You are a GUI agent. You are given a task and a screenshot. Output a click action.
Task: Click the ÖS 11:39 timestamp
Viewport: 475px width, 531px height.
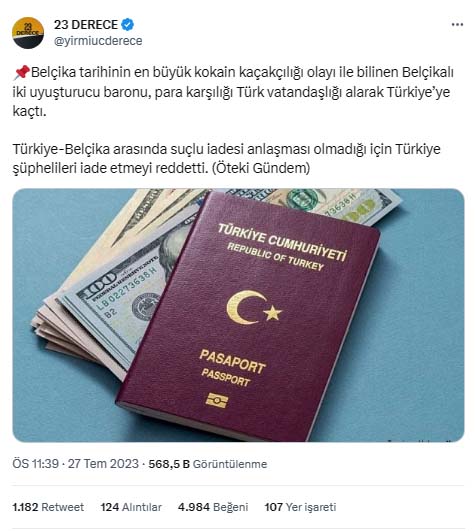36,464
